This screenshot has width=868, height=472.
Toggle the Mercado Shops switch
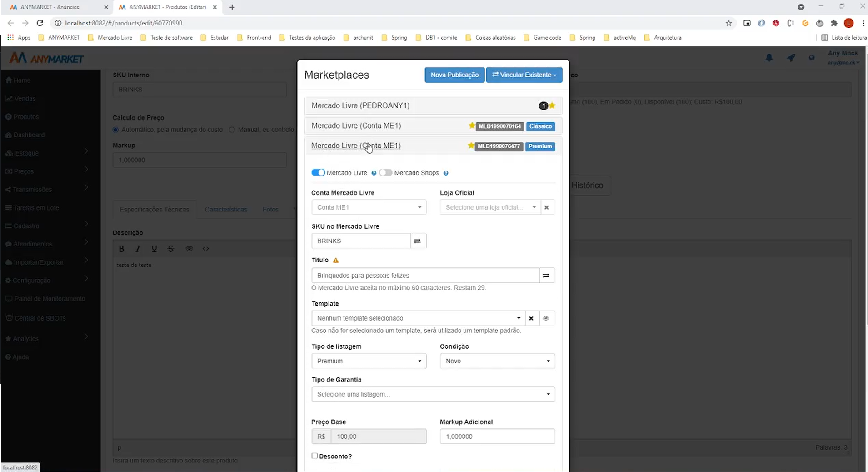click(x=386, y=173)
